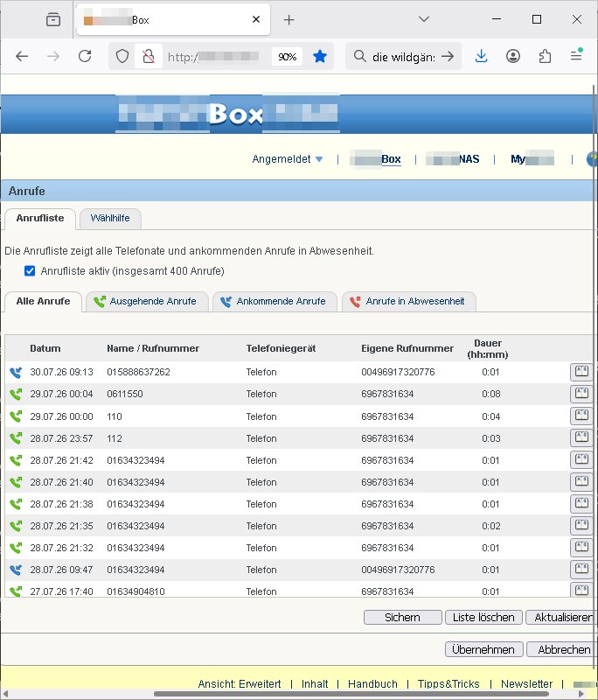Viewport: 598px width, 700px height.
Task: Reload the page with refresh icon
Action: [85, 56]
